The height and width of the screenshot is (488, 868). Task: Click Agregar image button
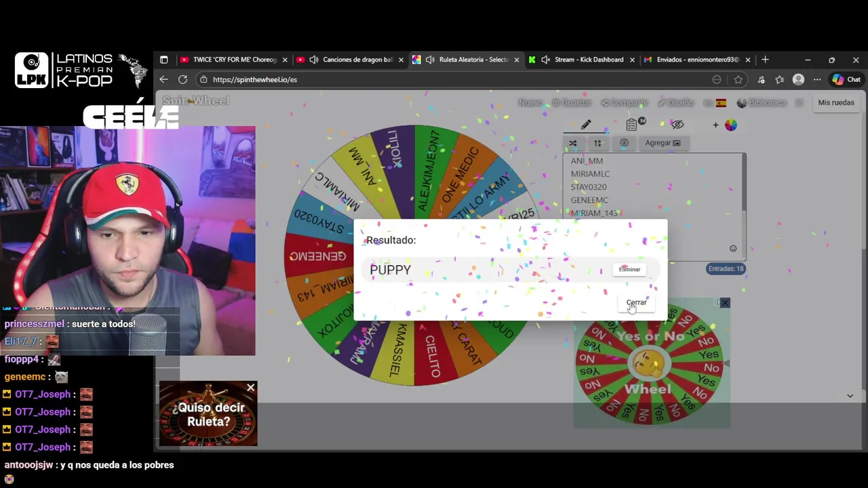[663, 143]
